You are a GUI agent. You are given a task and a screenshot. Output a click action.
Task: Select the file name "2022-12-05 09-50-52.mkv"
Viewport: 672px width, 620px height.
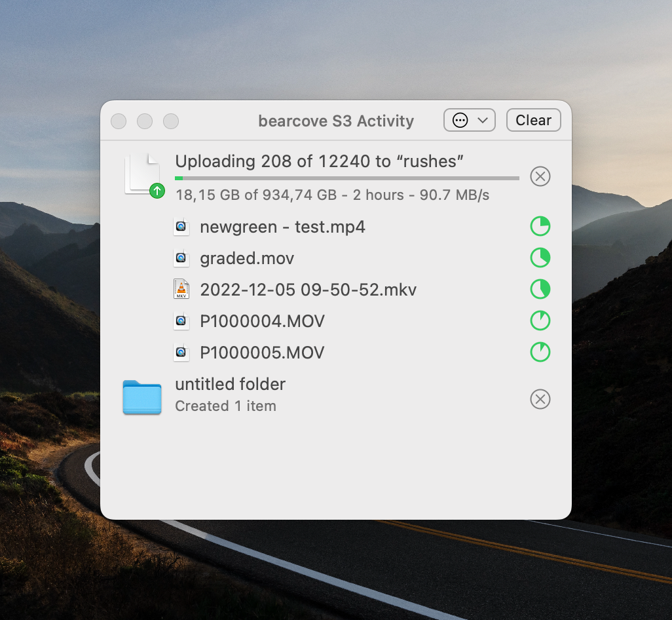click(x=308, y=290)
